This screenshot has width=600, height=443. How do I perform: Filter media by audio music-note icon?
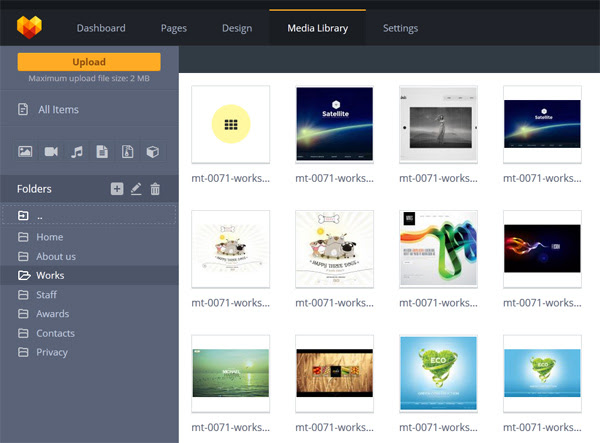[x=77, y=152]
